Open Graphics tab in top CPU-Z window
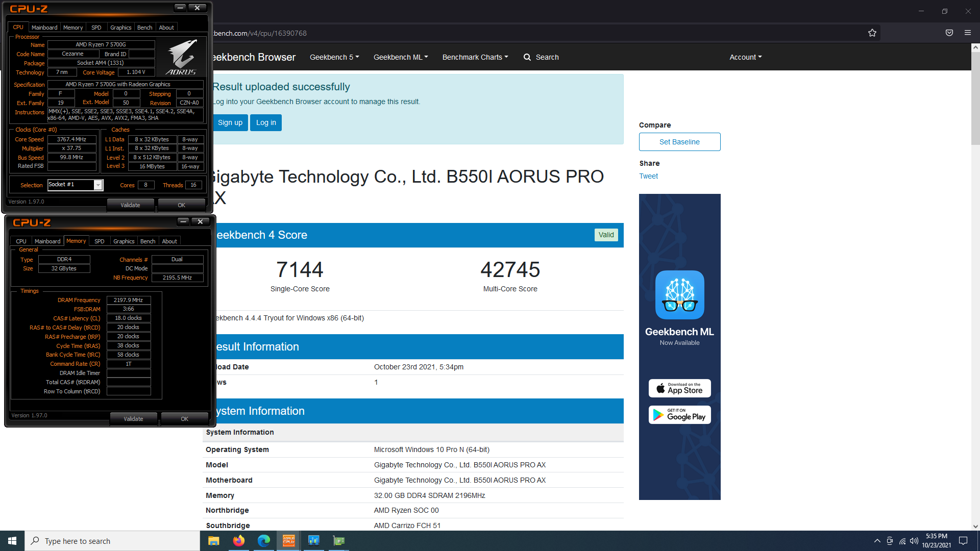The height and width of the screenshot is (551, 980). pos(121,28)
